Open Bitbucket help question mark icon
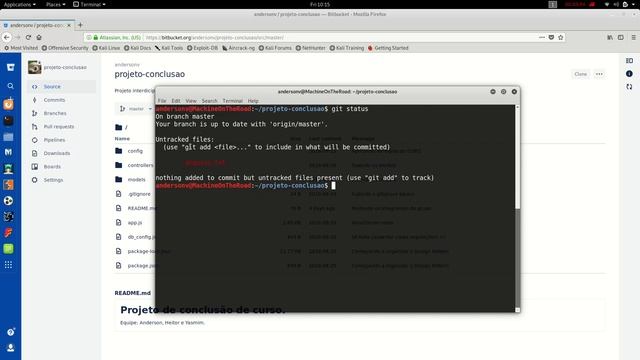640x360 pixels. (x=10, y=332)
